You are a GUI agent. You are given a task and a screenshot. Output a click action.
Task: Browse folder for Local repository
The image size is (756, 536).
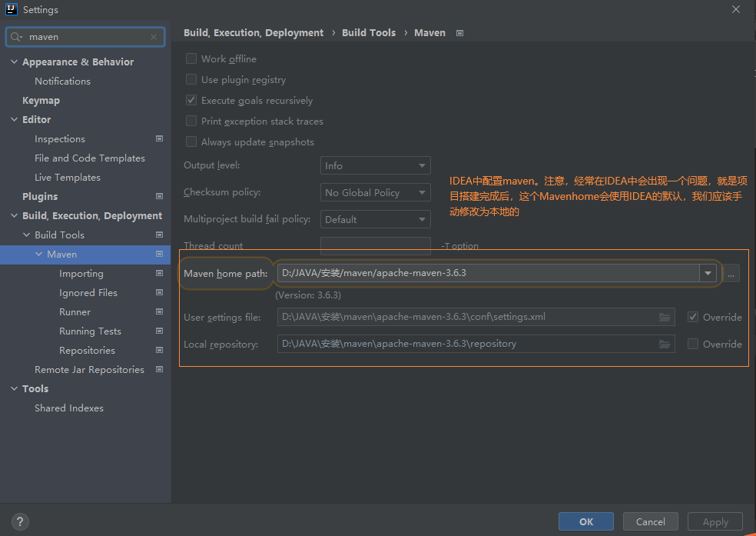pos(665,344)
